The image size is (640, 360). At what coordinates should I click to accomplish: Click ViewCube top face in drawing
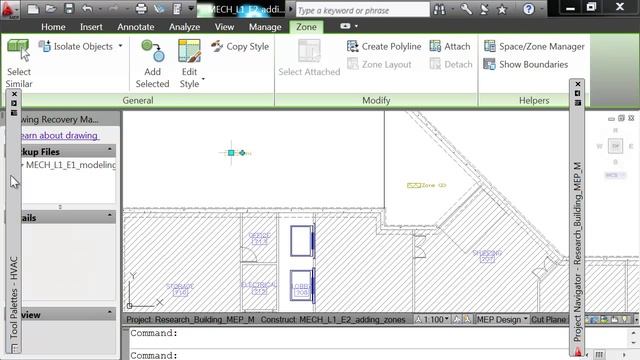click(615, 146)
